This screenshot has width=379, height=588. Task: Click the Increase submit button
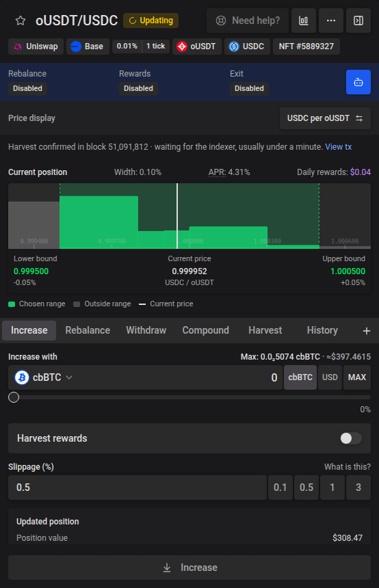189,567
